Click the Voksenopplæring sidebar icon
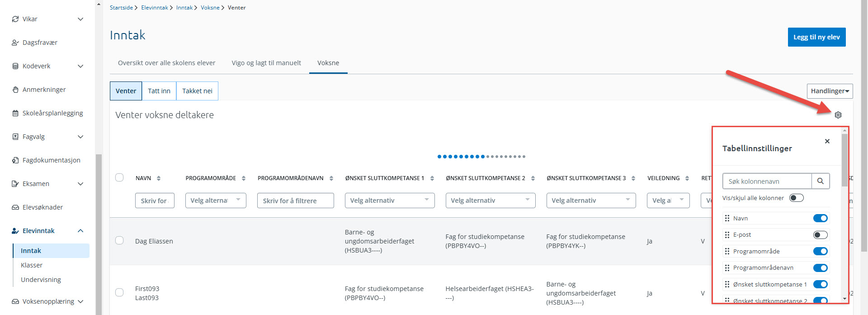This screenshot has height=315, width=868. click(x=15, y=301)
